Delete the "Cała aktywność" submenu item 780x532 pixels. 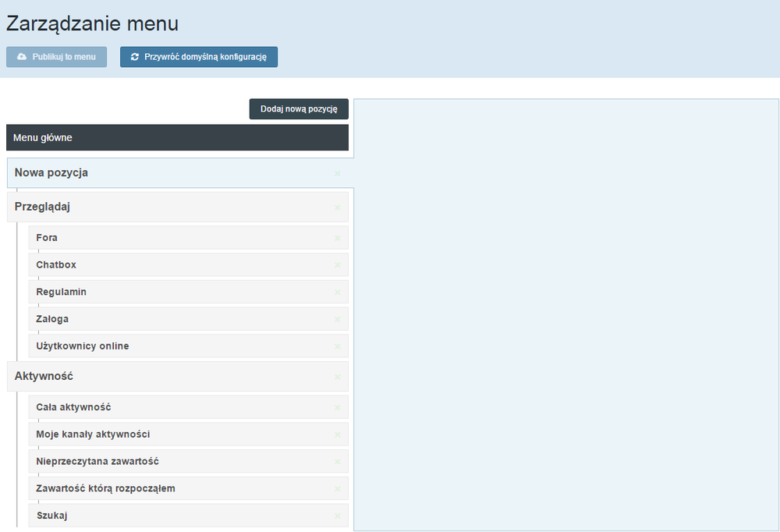(337, 407)
